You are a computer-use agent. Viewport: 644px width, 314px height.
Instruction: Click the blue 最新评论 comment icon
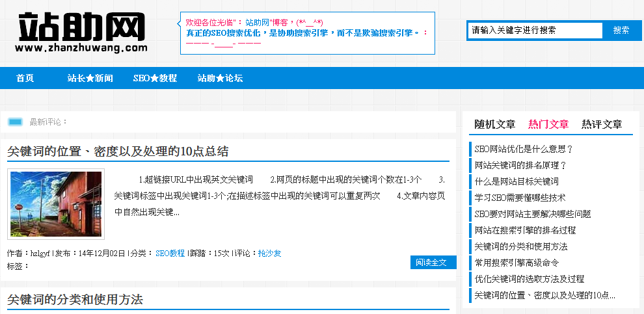(16, 122)
